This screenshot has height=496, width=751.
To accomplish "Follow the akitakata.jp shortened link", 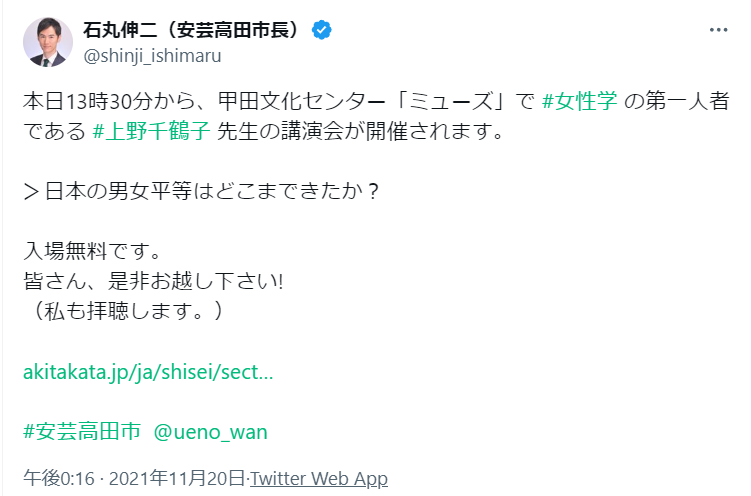I will click(x=147, y=373).
